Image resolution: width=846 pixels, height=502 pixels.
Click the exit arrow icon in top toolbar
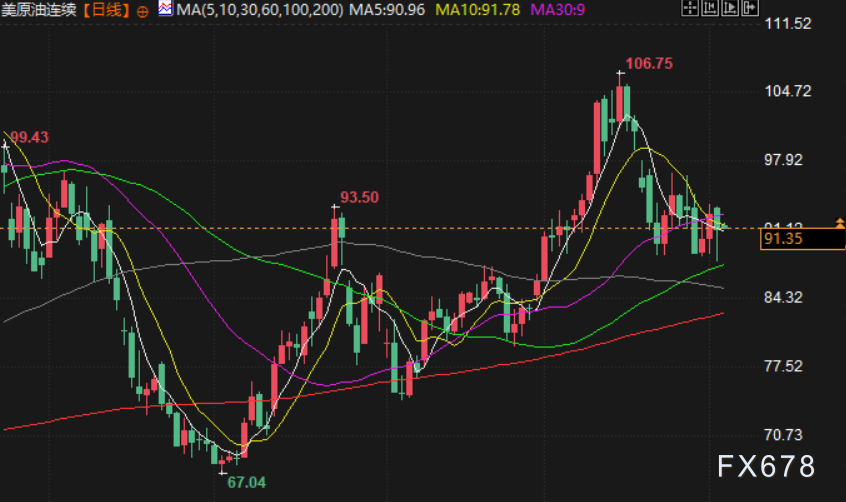(x=750, y=8)
